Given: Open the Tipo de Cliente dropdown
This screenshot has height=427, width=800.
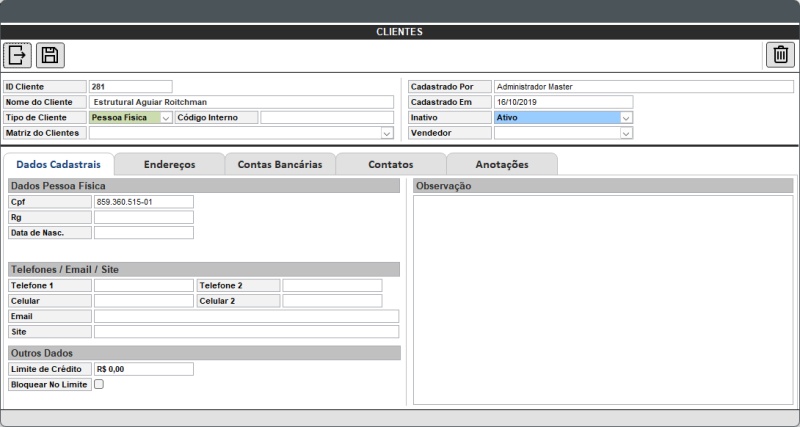Looking at the screenshot, I should [166, 118].
